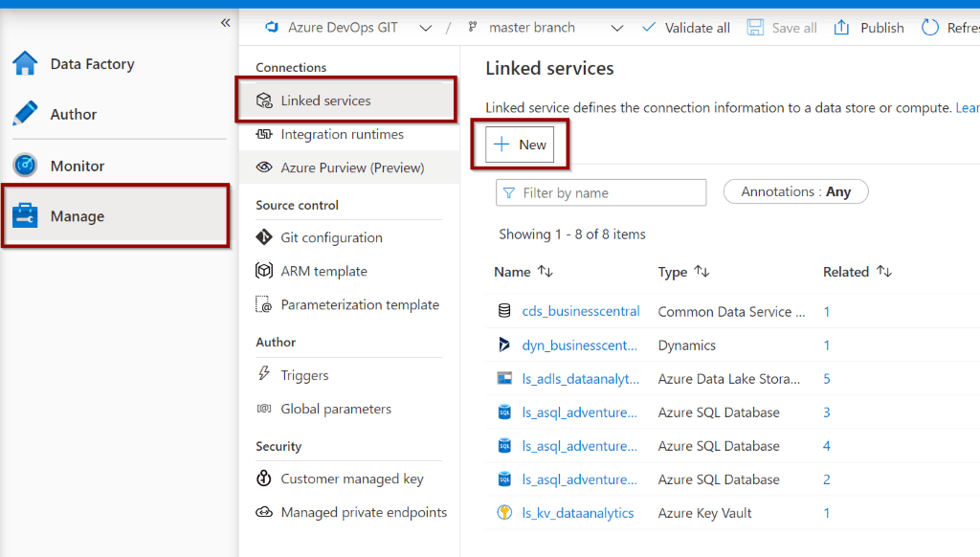
Task: Switch to the Monitor section
Action: 78,166
